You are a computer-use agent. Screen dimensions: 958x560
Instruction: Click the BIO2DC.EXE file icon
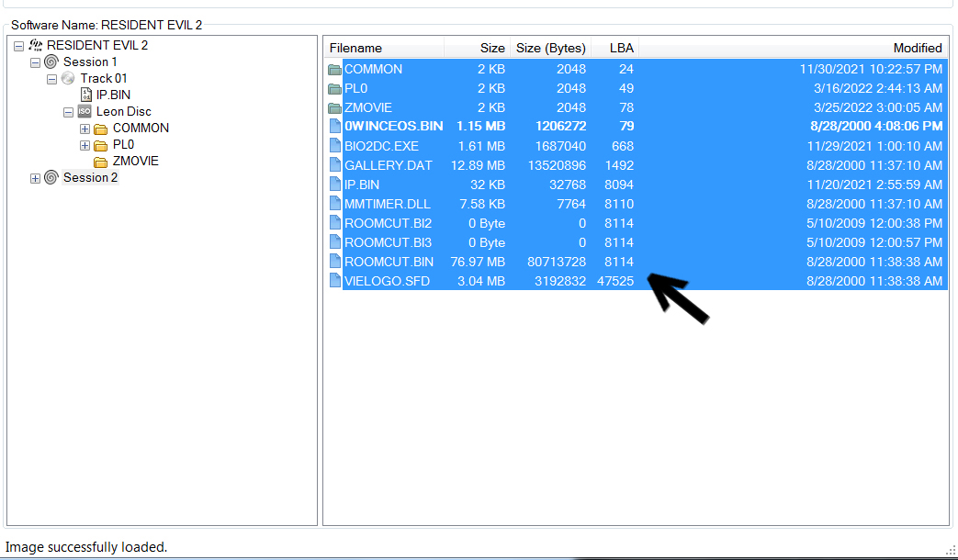point(335,146)
